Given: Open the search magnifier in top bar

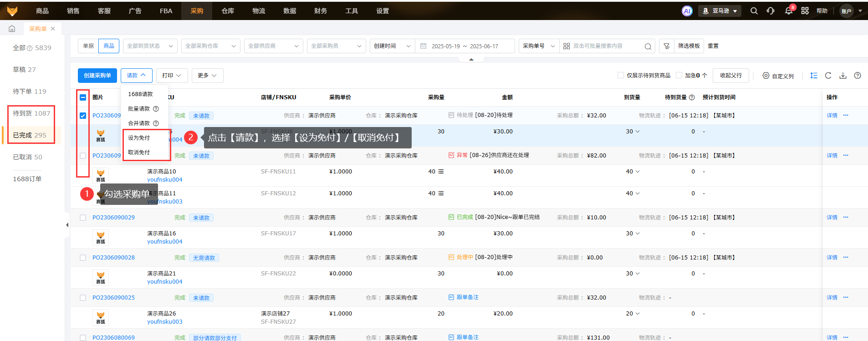Looking at the screenshot, I should [x=754, y=11].
